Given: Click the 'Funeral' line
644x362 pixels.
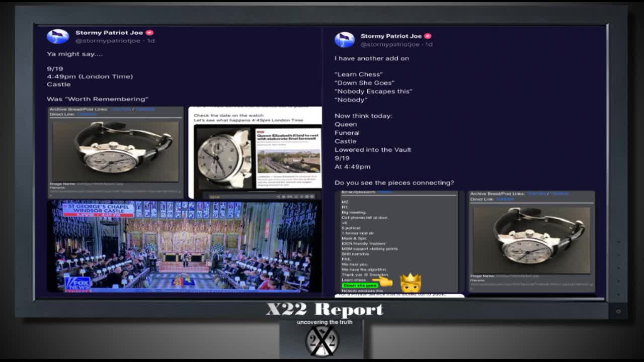Looking at the screenshot, I should click(x=347, y=133).
